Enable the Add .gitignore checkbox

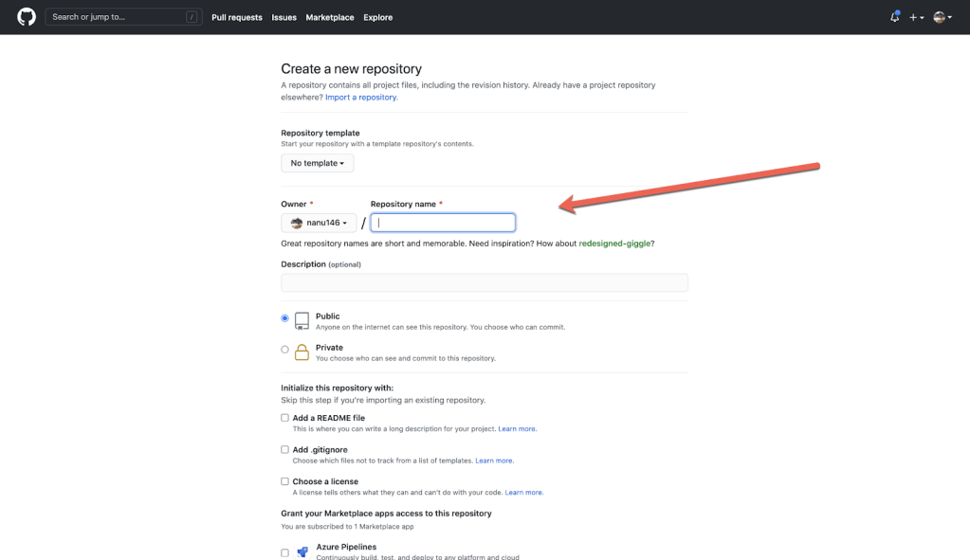click(x=284, y=450)
